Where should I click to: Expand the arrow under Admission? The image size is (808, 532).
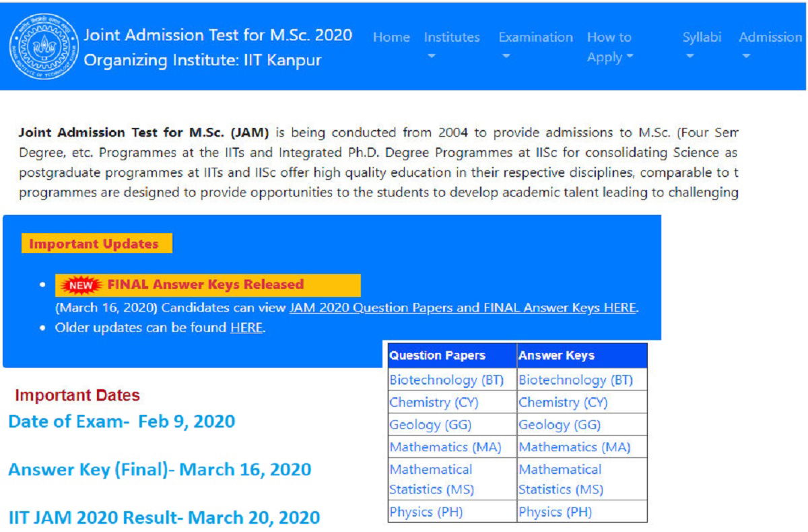[x=746, y=57]
